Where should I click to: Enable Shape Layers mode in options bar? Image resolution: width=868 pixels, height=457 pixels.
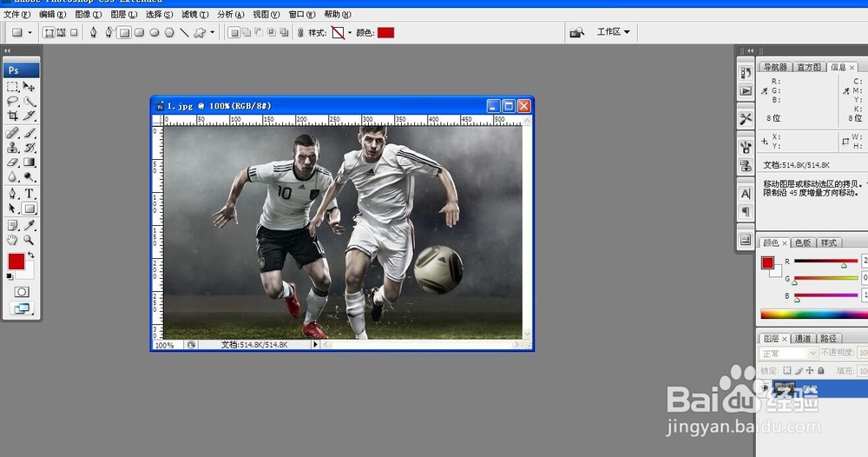coord(49,33)
